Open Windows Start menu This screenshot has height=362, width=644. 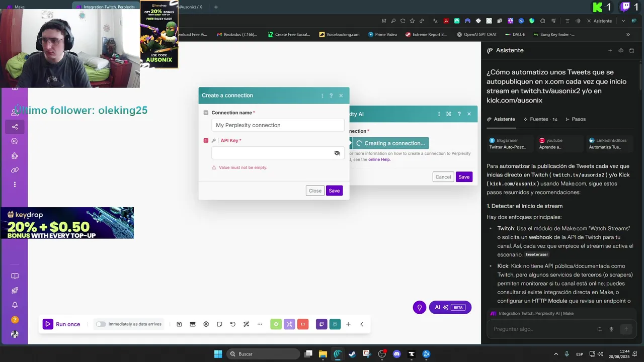(x=218, y=354)
